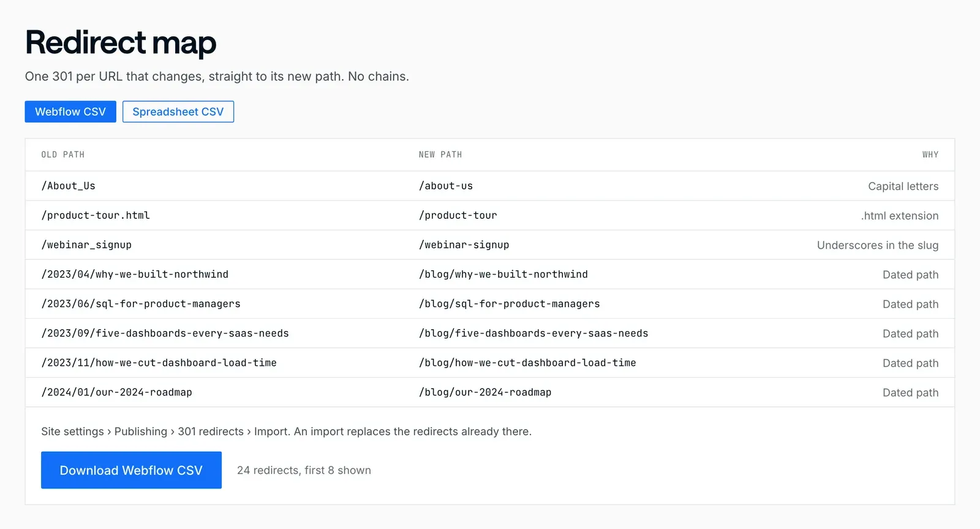Select /blog/five-dashboards-every-saas-needs new path

pos(533,333)
